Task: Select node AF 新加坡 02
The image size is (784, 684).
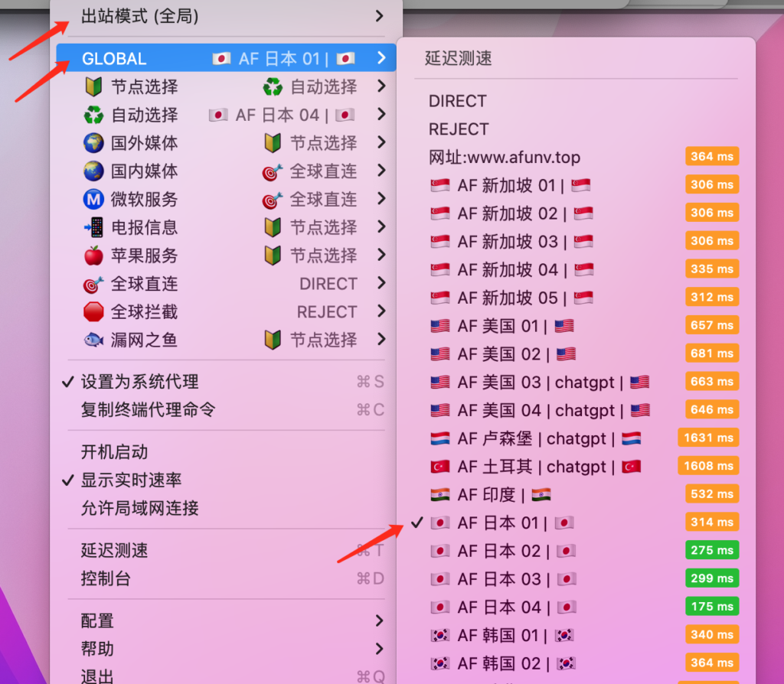Action: pos(576,213)
